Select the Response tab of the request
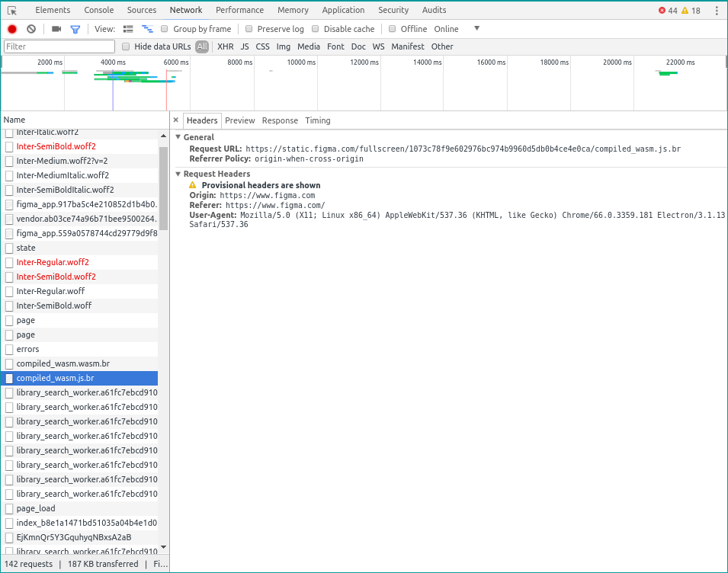 point(280,120)
